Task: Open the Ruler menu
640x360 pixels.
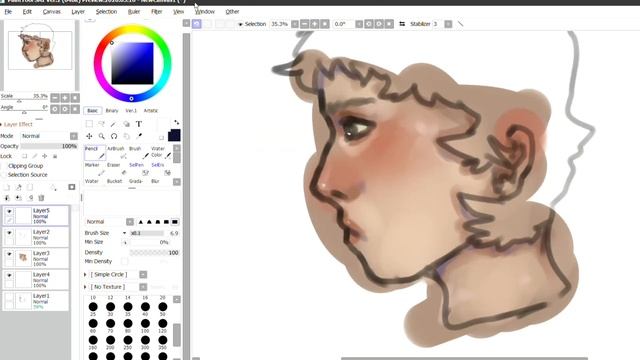Action: click(134, 12)
